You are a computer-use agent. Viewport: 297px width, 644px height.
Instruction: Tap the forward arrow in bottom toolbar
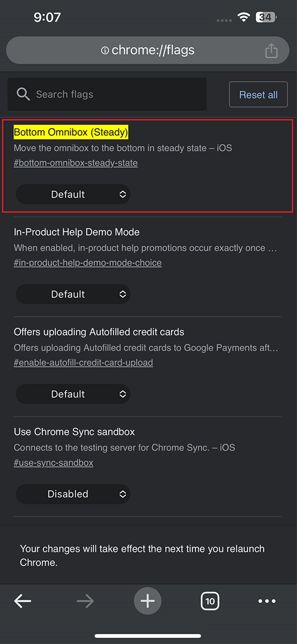pyautogui.click(x=85, y=601)
